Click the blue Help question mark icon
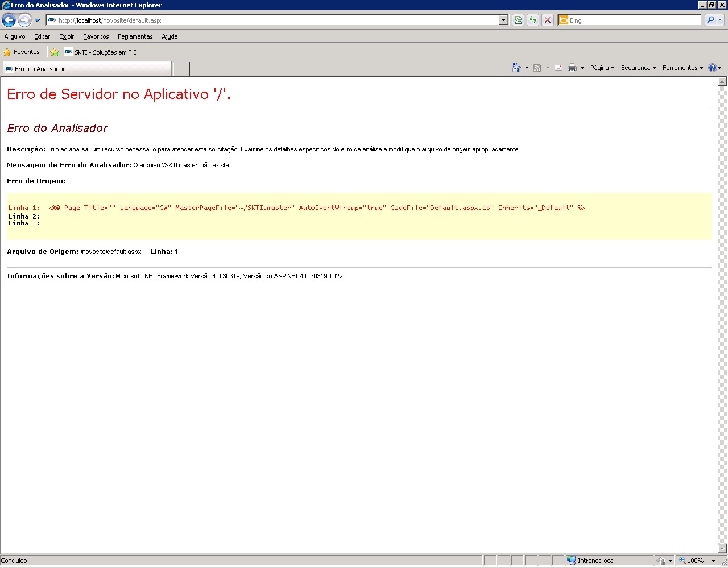This screenshot has width=728, height=568. coord(713,68)
